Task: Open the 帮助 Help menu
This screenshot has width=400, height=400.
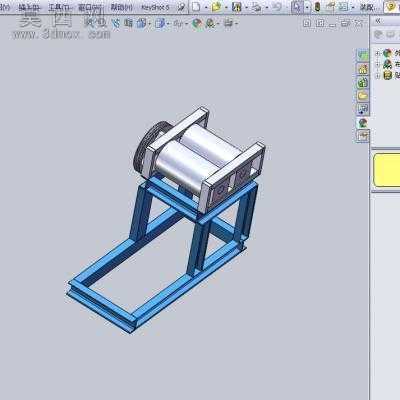Action: tap(121, 7)
